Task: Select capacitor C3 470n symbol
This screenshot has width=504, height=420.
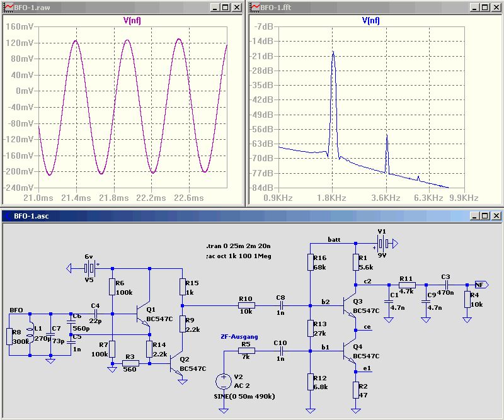Action: 447,285
